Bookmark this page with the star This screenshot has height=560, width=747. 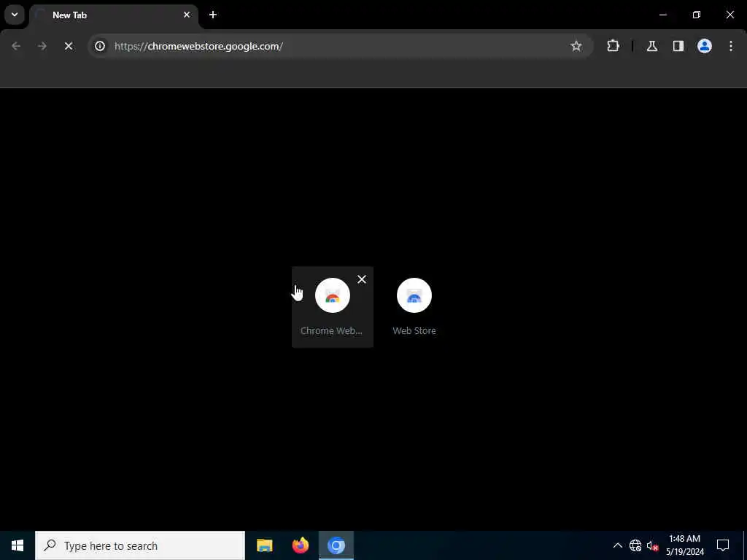click(576, 46)
